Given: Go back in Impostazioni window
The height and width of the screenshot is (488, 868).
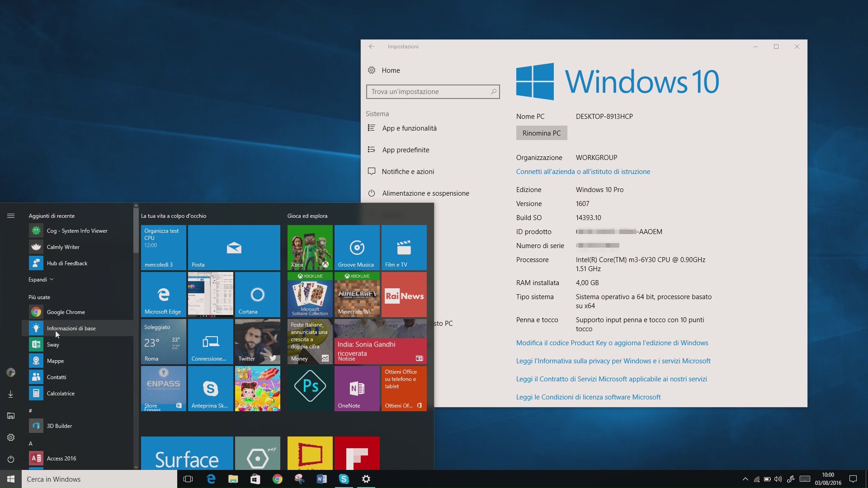Looking at the screenshot, I should point(372,47).
